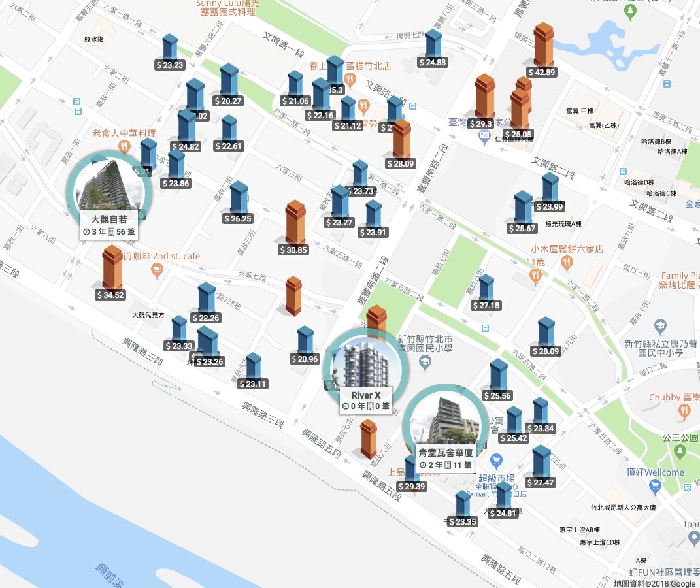Open the 小木屋鬆餅六家店 restaurant pin
Image resolution: width=700 pixels, height=588 pixels.
[x=567, y=263]
